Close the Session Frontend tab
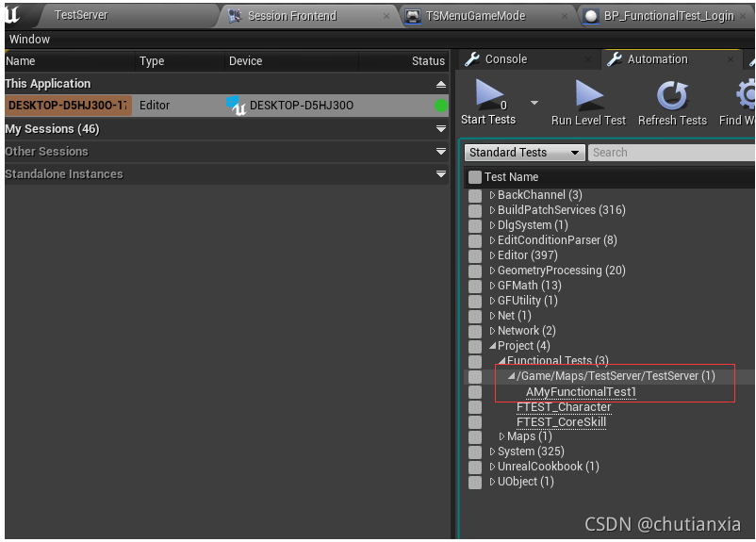The height and width of the screenshot is (542, 756). click(x=386, y=16)
